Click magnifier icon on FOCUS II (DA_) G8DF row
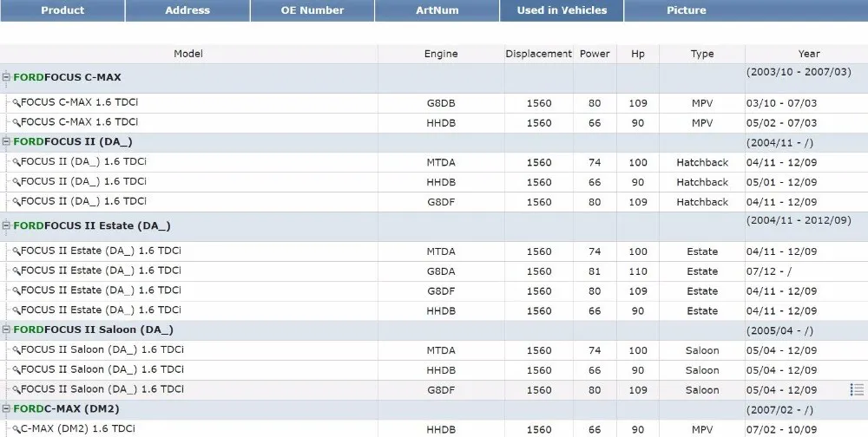The width and height of the screenshot is (868, 437). [16, 202]
